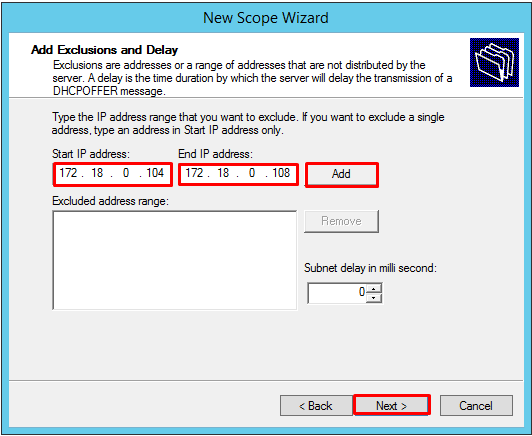Click 'Subnet delay in milli second:' label
532x436 pixels.
[370, 268]
